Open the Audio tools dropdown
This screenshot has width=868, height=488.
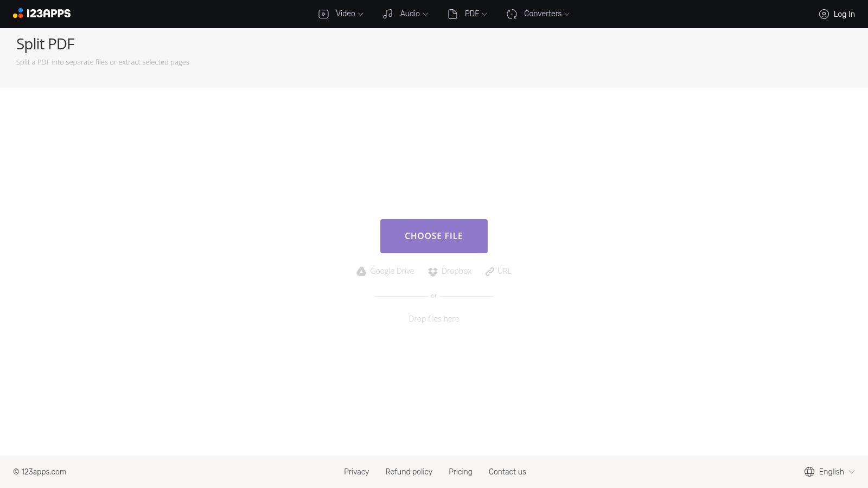[x=411, y=14]
